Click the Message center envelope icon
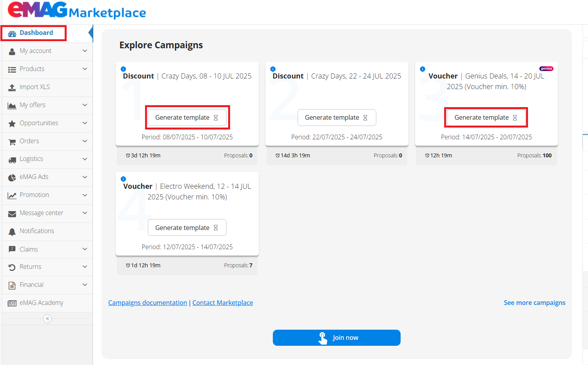Screen dimensions: 588x365 (x=12, y=214)
